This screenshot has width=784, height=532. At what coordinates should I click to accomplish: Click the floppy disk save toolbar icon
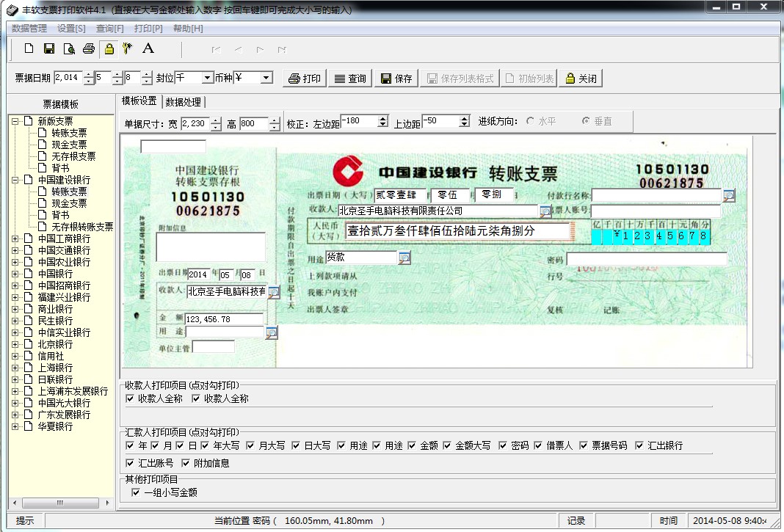click(x=49, y=48)
